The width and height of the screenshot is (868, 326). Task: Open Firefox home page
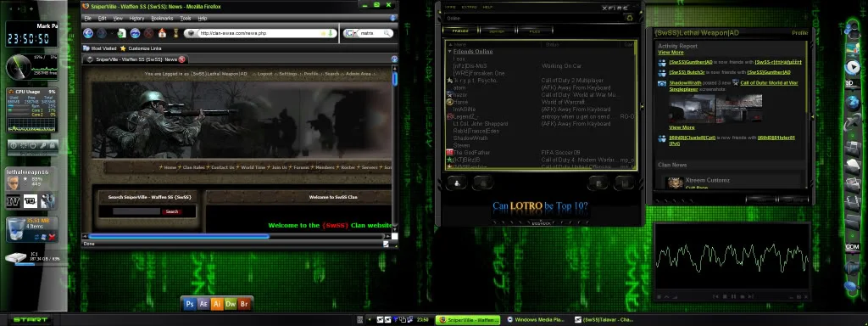(x=162, y=33)
